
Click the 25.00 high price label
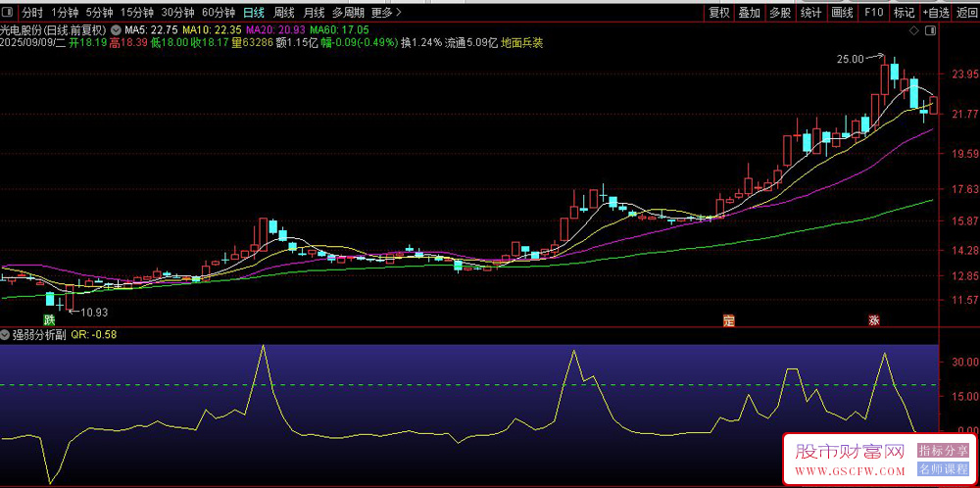[x=850, y=59]
